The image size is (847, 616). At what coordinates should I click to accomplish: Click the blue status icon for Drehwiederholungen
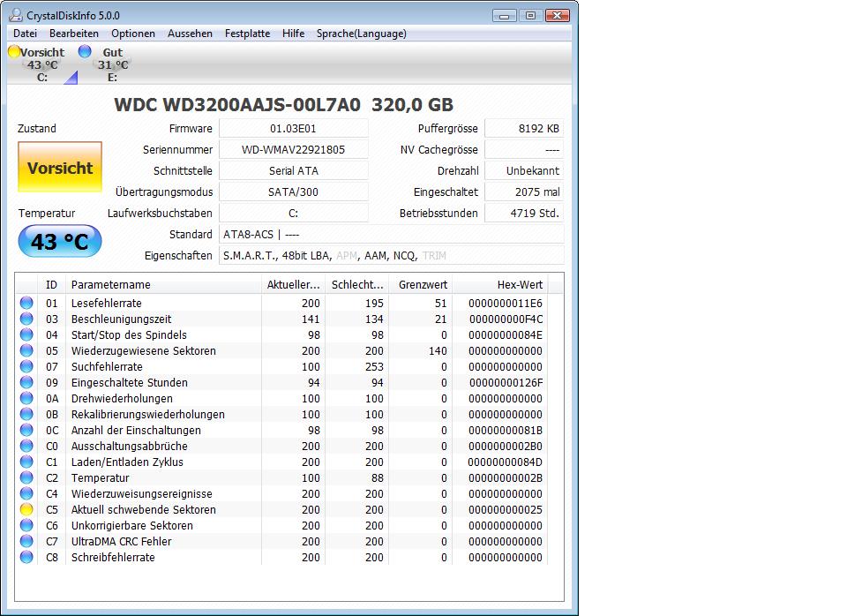click(x=26, y=398)
